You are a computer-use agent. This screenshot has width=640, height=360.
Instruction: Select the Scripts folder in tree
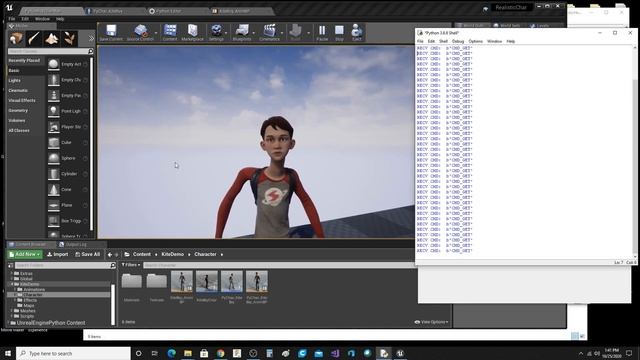click(x=27, y=316)
